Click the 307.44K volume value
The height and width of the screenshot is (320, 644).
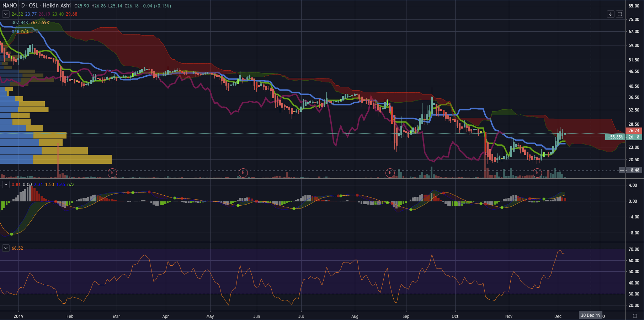click(20, 23)
